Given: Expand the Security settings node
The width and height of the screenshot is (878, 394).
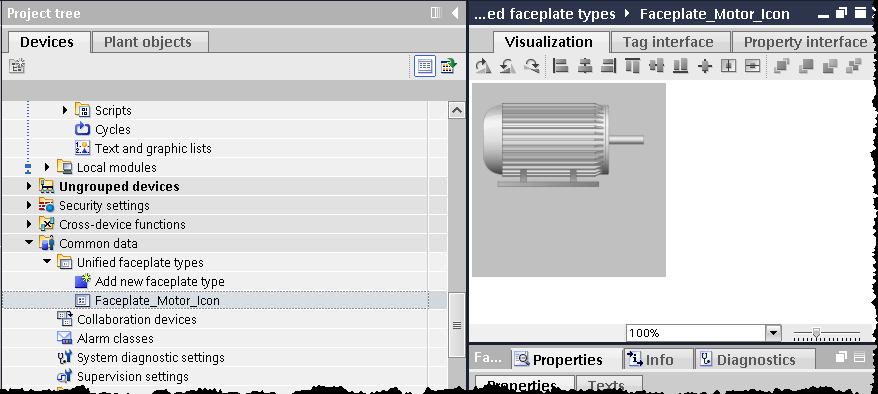Looking at the screenshot, I should [29, 205].
